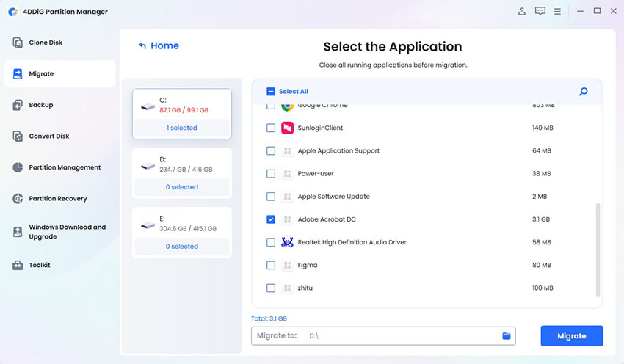Viewport: 624px width, 364px height.
Task: Click the '87.1 GB / 99.1 GB' usage text
Action: pos(184,110)
